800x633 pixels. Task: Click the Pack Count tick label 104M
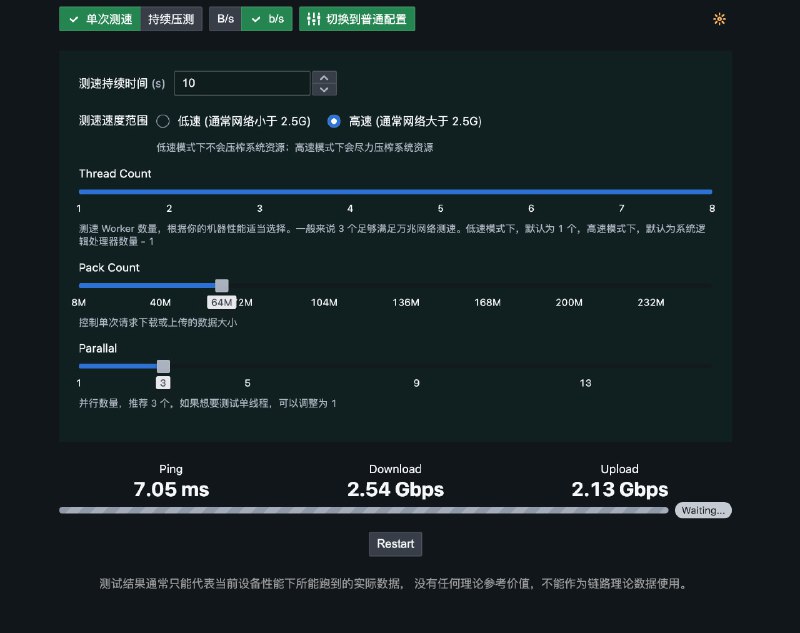(x=324, y=302)
